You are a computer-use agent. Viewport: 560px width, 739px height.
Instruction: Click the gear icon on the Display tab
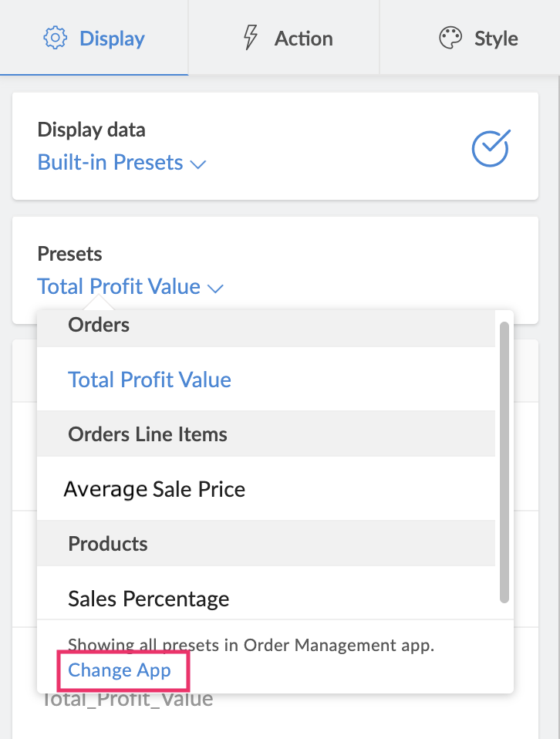56,38
